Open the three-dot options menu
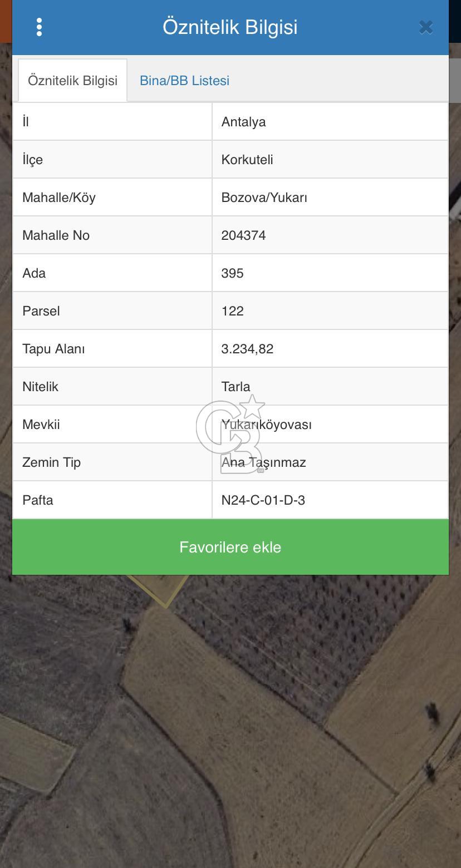Viewport: 461px width, 868px height. [39, 27]
